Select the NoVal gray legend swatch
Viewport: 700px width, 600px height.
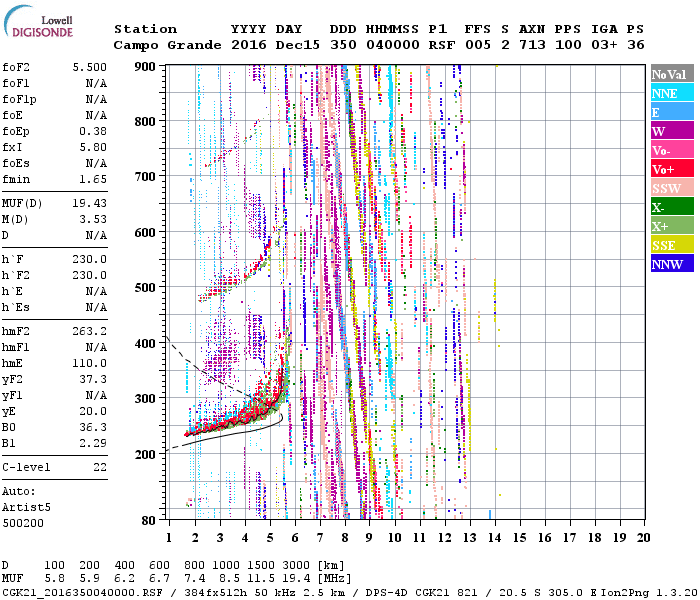point(672,74)
